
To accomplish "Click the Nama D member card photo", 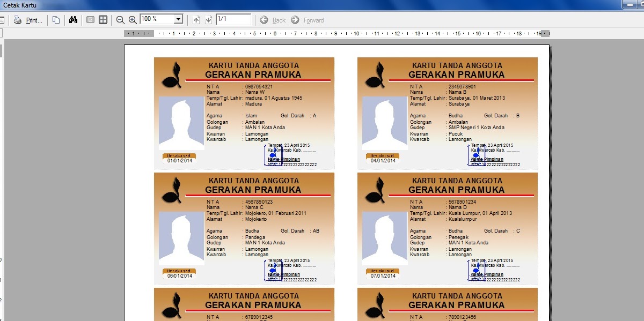I will click(384, 238).
